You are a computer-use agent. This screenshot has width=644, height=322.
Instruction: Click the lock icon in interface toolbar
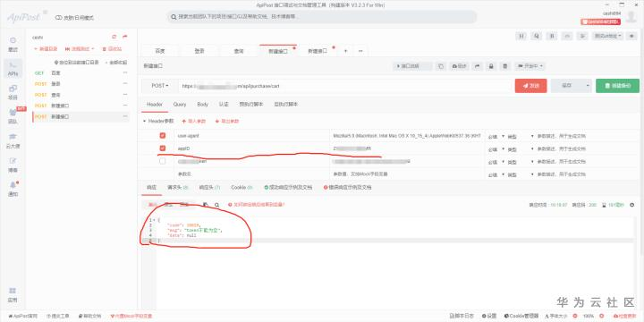tap(491, 66)
